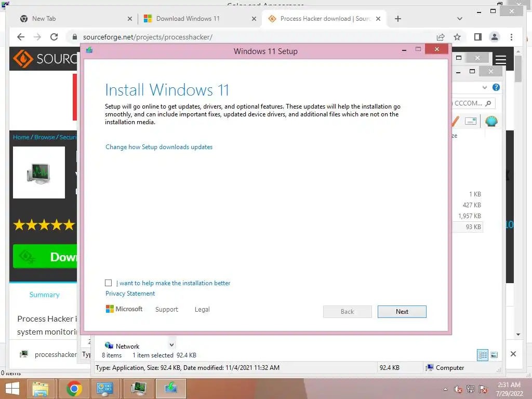The width and height of the screenshot is (532, 399).
Task: Select the 427 KB file row in Explorer
Action: [468, 205]
